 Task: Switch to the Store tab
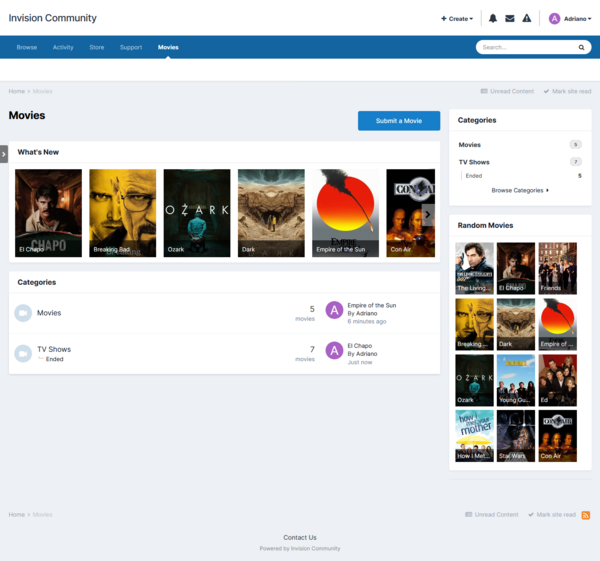pos(96,47)
